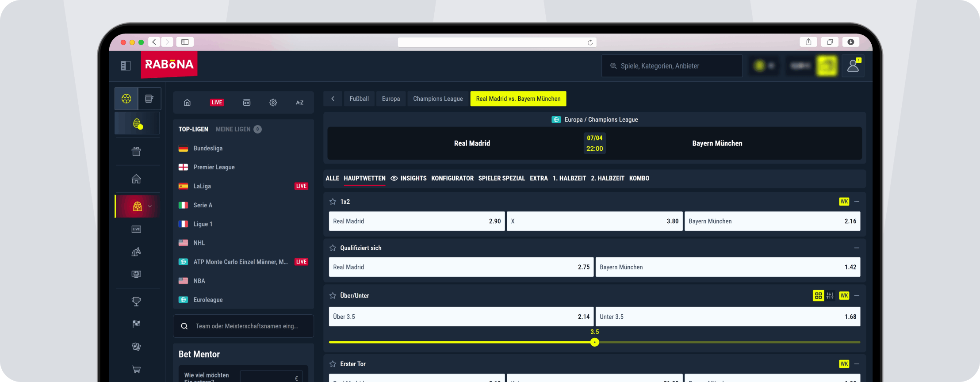The height and width of the screenshot is (382, 980).
Task: Open LIVE events in sportsbook toolbar
Action: 217,103
